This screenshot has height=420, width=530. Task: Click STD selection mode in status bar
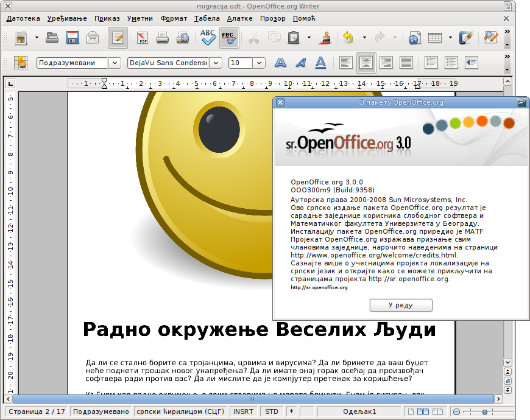272,411
